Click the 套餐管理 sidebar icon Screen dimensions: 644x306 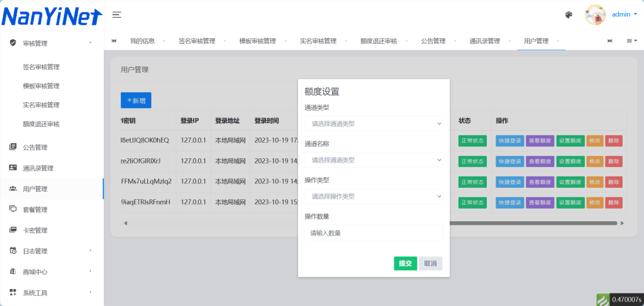13,209
